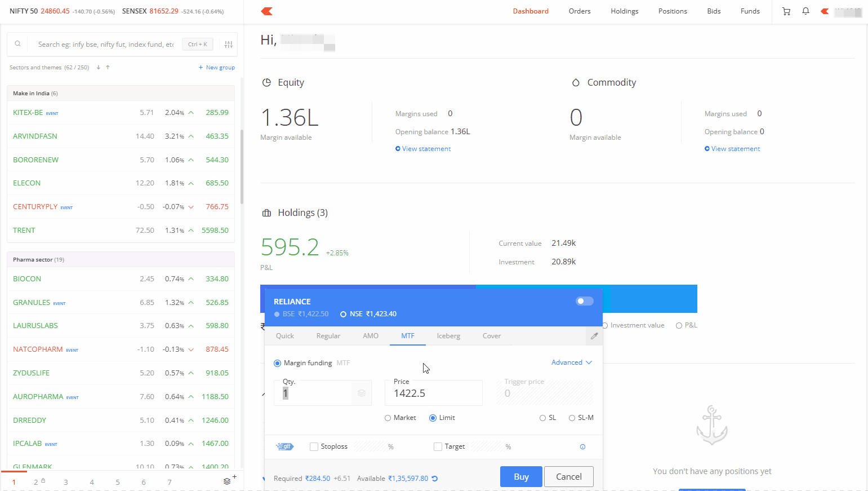Click the Holdings briefcase icon

pos(266,213)
